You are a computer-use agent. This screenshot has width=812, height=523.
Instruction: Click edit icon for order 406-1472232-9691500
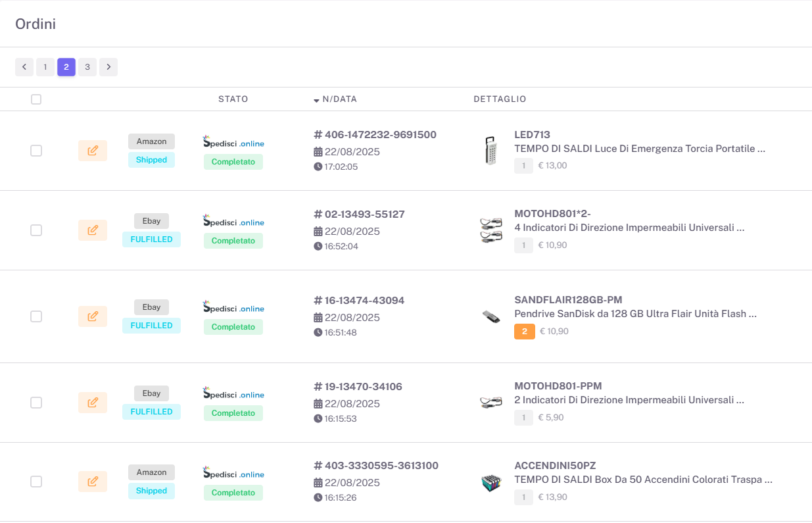[93, 151]
